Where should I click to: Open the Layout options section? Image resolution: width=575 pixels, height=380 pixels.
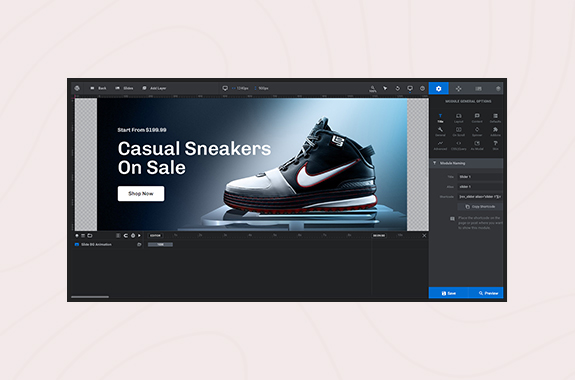pyautogui.click(x=459, y=118)
